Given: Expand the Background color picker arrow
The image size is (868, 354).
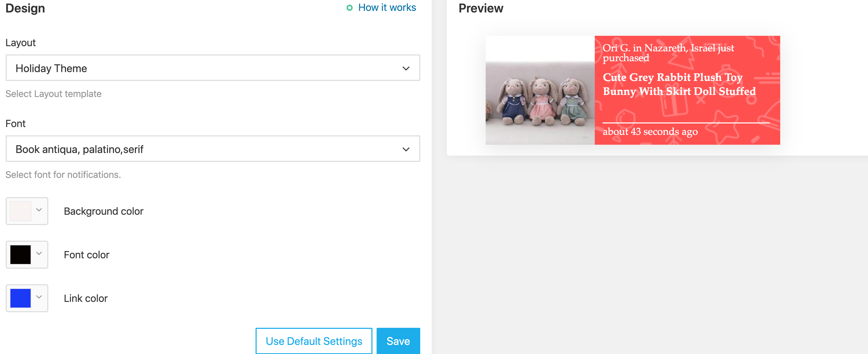Looking at the screenshot, I should tap(39, 210).
